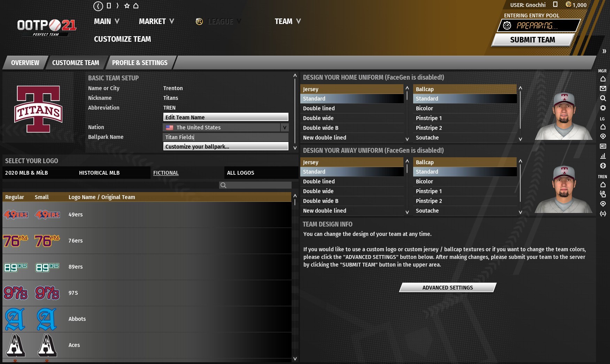Expand the Nation dropdown arrow
Screen dimensions: 610x364
point(285,127)
